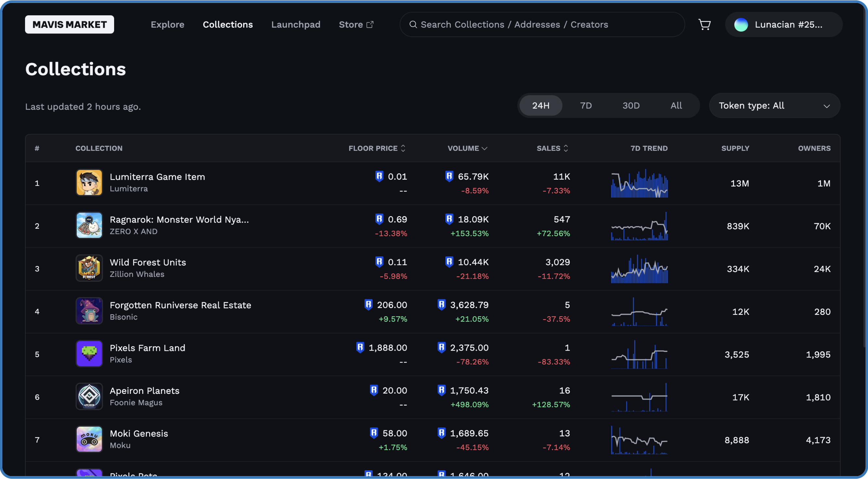Open the shopping cart icon

(704, 25)
